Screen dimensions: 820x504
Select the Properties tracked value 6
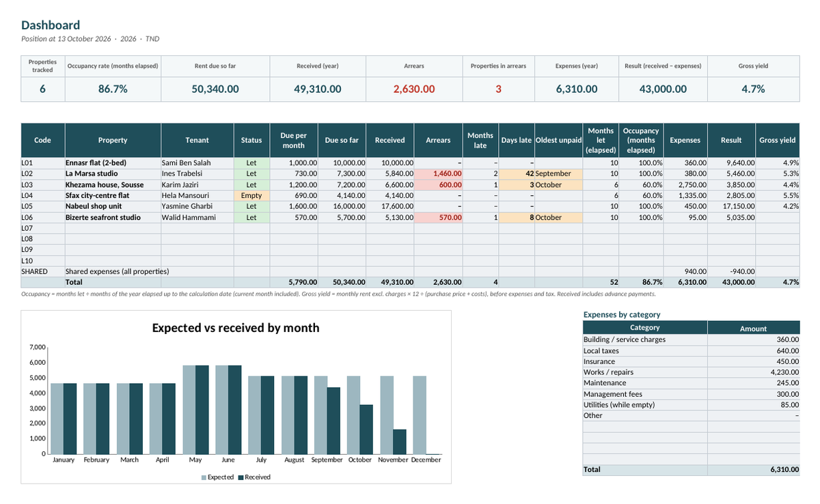42,89
